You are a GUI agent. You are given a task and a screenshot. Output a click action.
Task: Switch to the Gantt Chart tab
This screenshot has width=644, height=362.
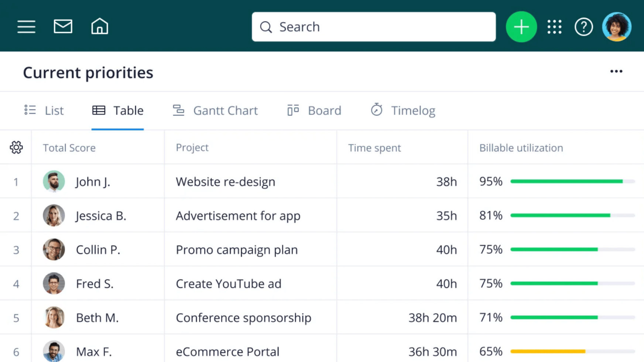215,111
